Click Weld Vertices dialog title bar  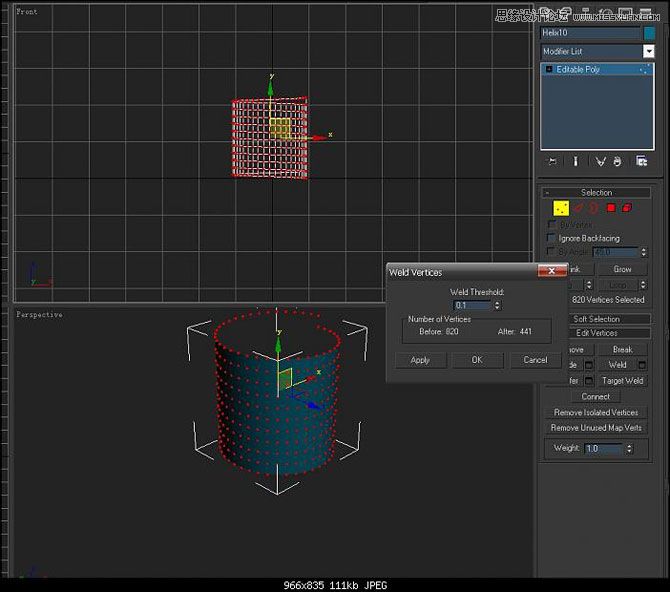click(x=461, y=272)
